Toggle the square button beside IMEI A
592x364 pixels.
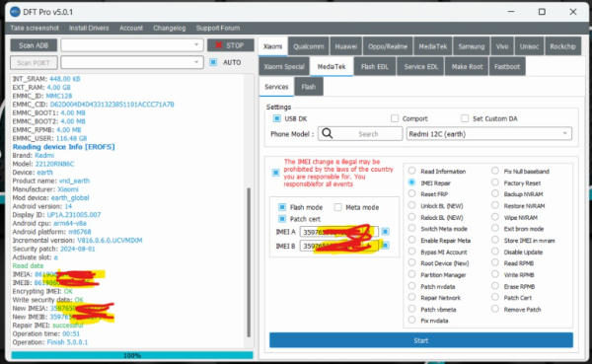click(385, 232)
